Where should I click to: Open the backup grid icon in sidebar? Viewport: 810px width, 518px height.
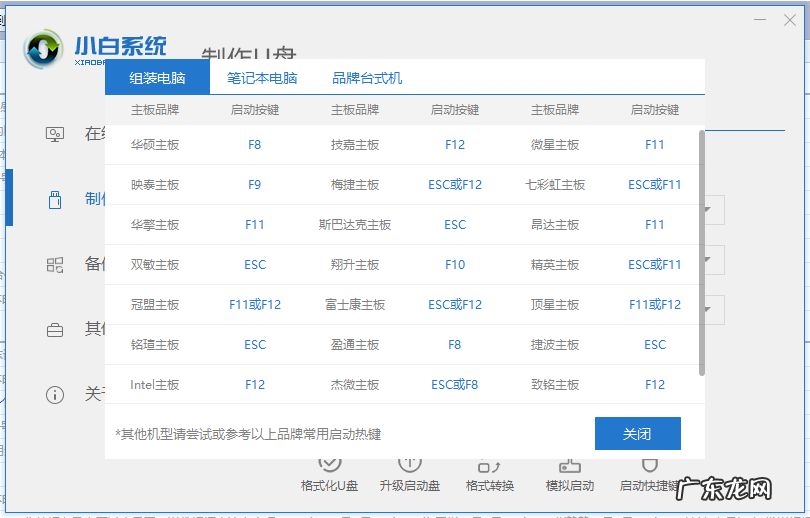55,265
